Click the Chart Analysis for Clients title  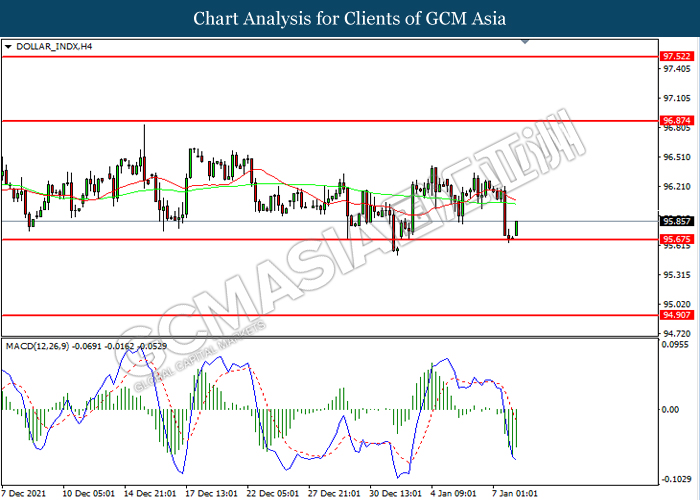point(350,18)
